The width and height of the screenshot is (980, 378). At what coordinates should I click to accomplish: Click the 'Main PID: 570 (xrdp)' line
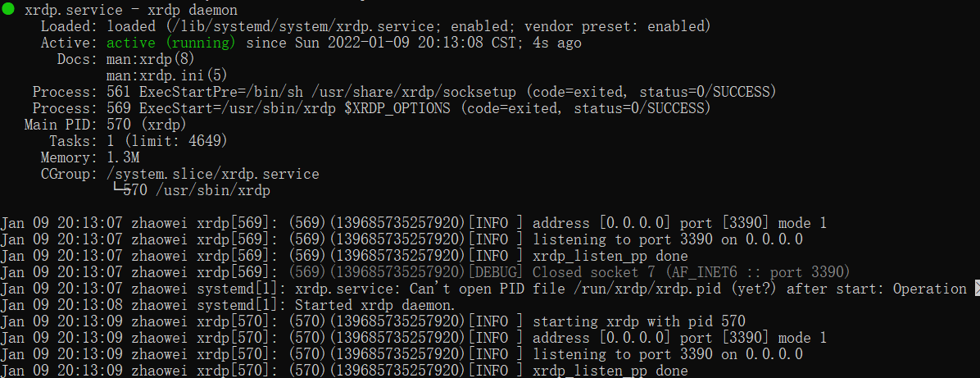[105, 125]
